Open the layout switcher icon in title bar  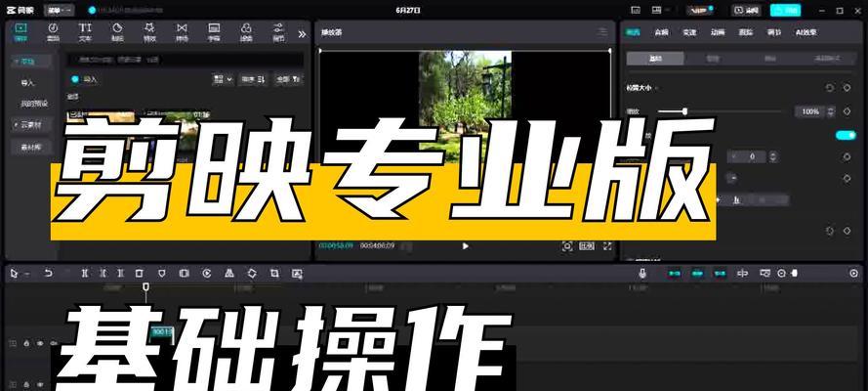pyautogui.click(x=636, y=10)
